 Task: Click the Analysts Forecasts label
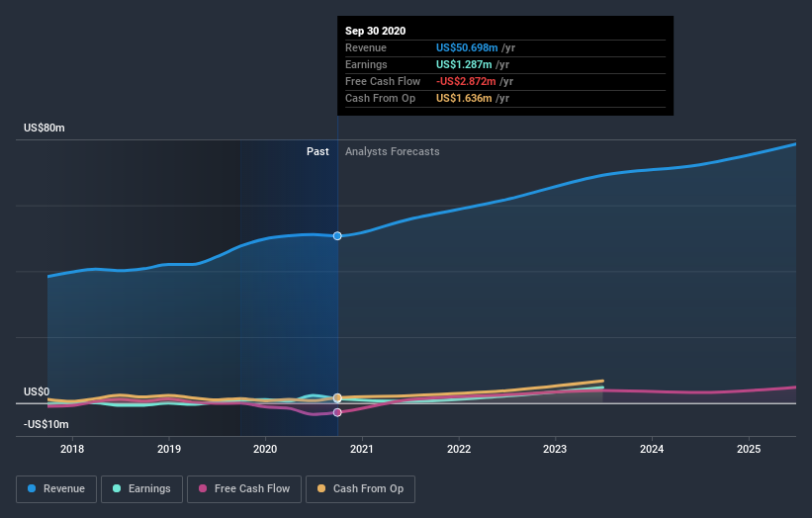click(x=393, y=151)
